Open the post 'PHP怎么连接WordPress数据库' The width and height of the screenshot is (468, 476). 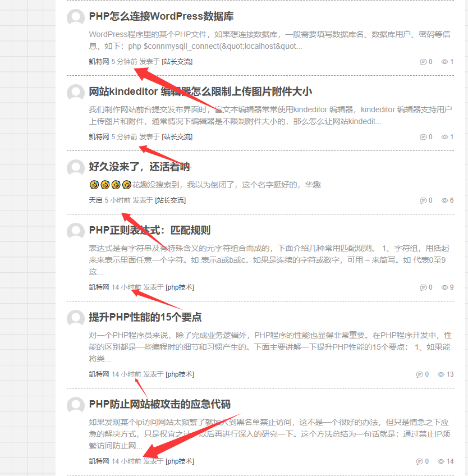161,16
